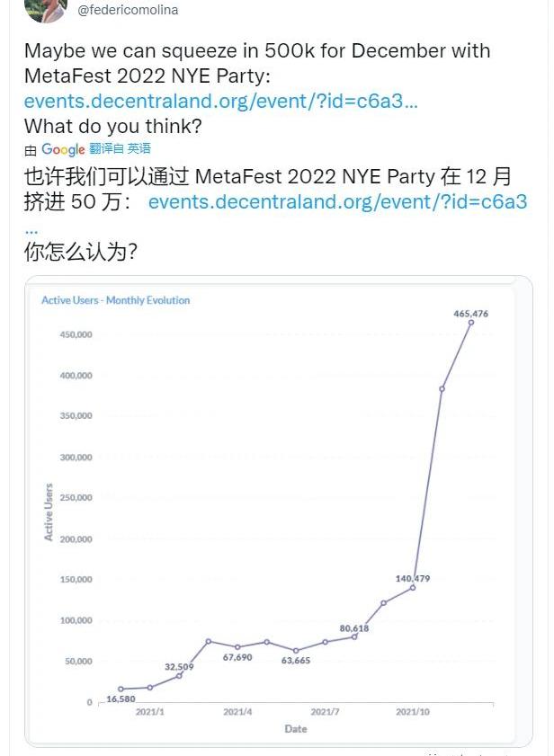Click the 翻译自 英语 translation label
Screen dimensions: 554x756
120,149
